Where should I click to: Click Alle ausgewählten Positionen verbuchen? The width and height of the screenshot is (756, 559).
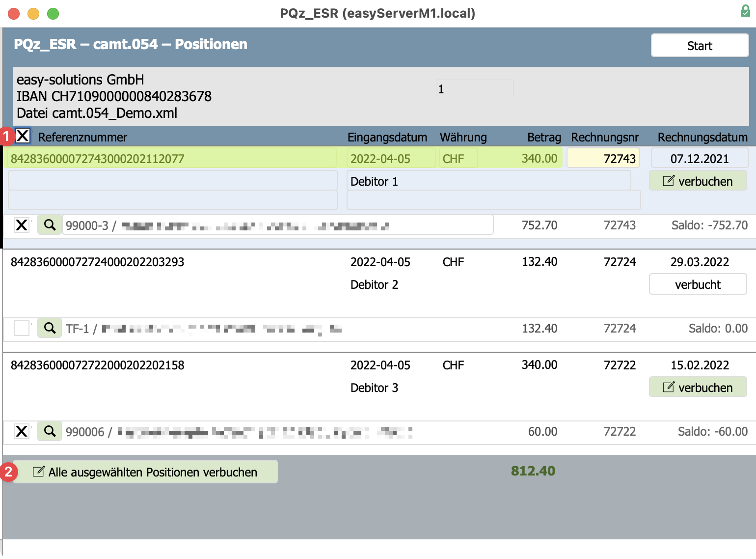point(145,472)
